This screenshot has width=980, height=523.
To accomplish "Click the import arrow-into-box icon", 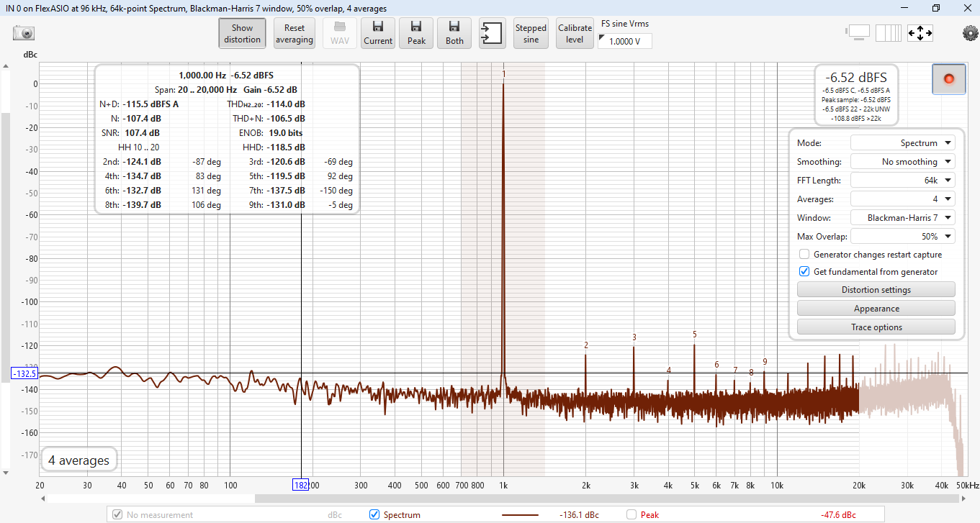I will point(492,34).
